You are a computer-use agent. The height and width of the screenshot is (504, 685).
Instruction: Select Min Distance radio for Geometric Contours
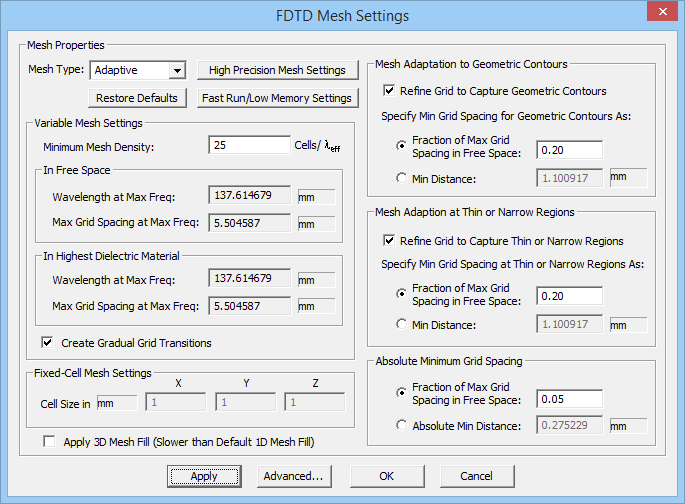point(402,178)
